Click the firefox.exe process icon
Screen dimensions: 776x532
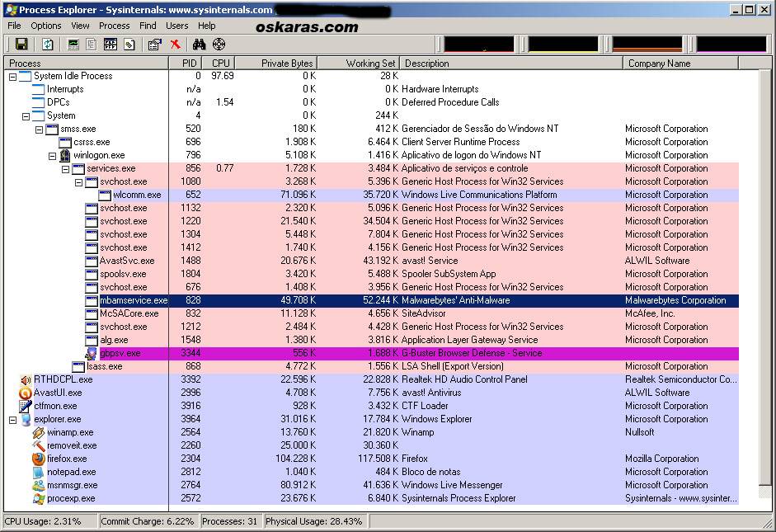click(x=39, y=459)
